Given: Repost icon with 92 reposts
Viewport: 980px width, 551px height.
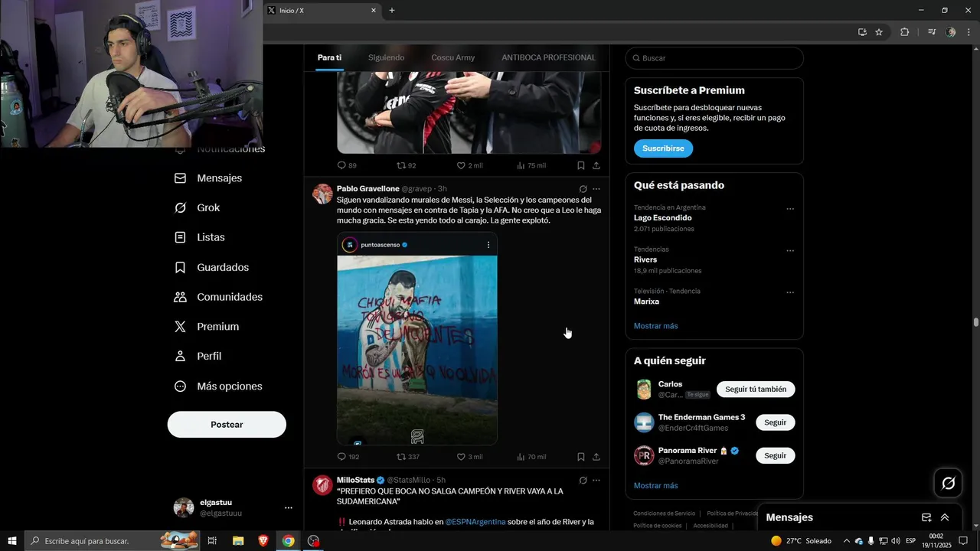Looking at the screenshot, I should point(401,165).
